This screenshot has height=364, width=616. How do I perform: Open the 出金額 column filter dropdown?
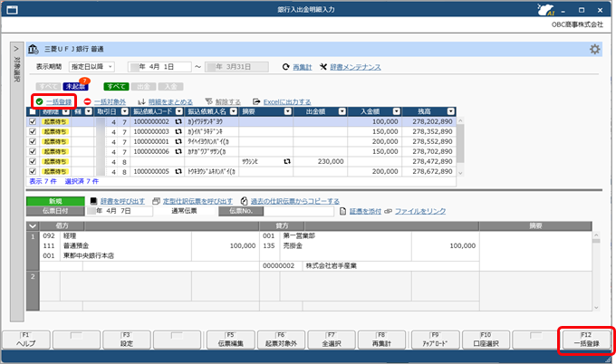click(x=342, y=111)
